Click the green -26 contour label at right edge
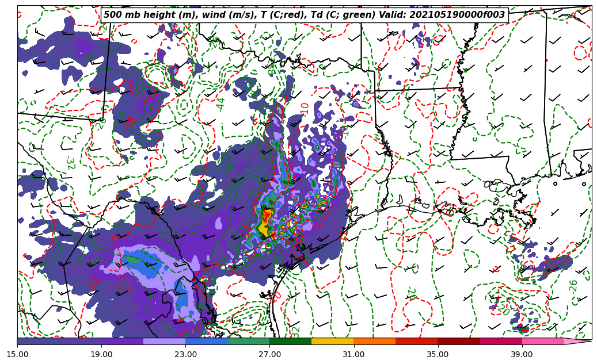 [x=573, y=286]
